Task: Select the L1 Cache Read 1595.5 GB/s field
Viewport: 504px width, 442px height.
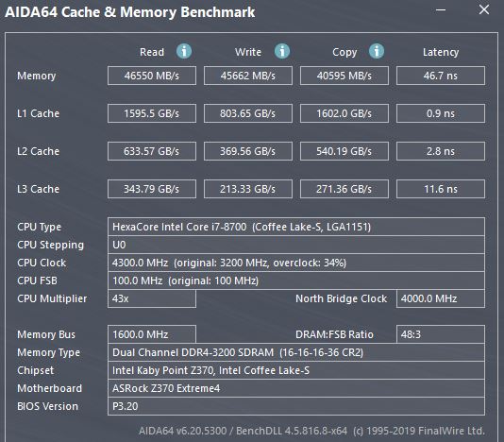Action: (x=152, y=113)
